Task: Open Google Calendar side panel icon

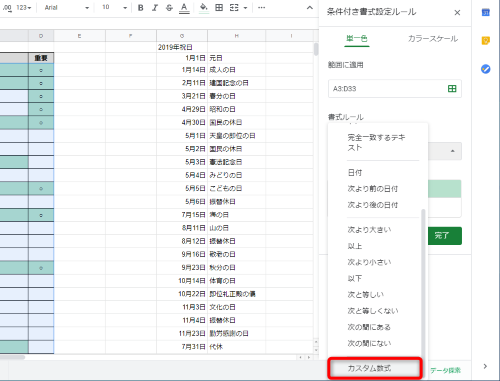Action: coord(486,13)
